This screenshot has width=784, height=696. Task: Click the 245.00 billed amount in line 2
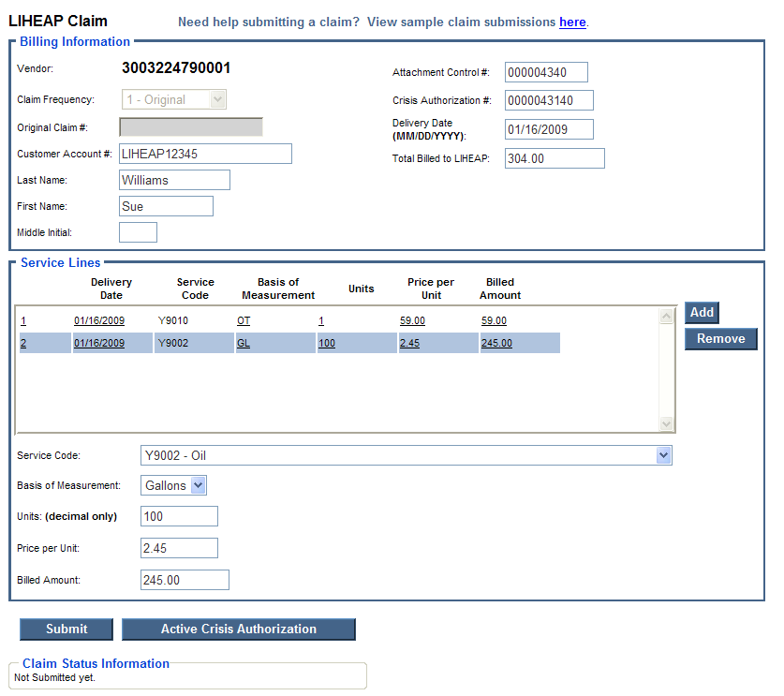pos(496,343)
